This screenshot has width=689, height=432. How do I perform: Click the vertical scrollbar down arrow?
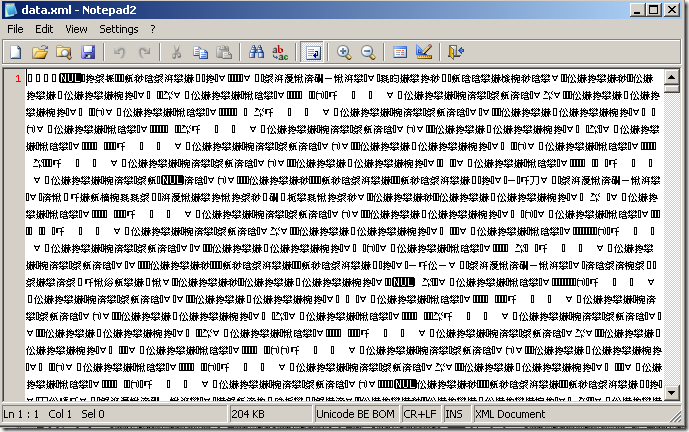(673, 397)
